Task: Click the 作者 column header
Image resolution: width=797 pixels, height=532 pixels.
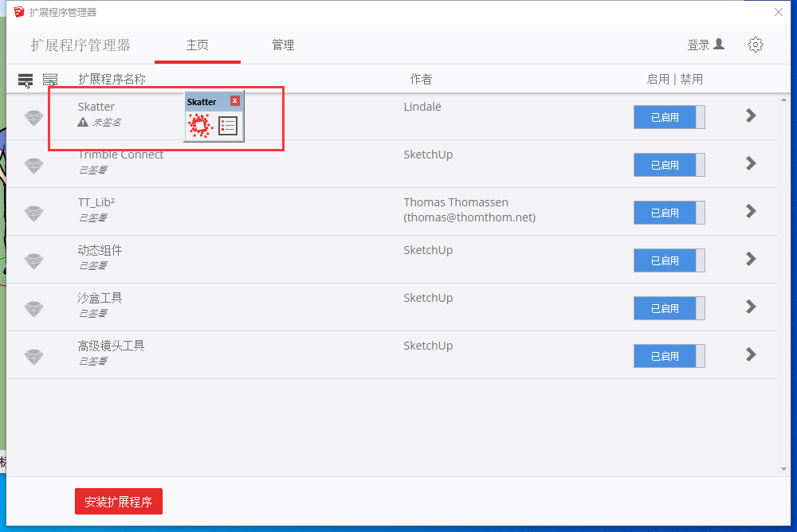Action: pyautogui.click(x=421, y=80)
